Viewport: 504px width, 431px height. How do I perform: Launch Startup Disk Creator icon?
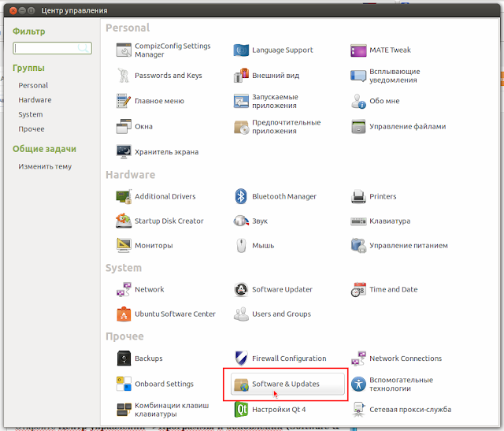tap(124, 221)
